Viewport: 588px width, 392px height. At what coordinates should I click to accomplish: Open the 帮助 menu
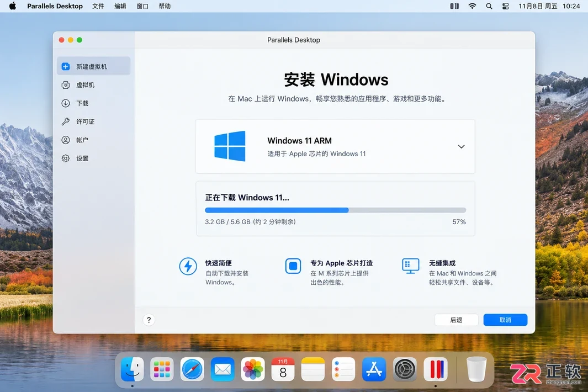[x=165, y=6]
